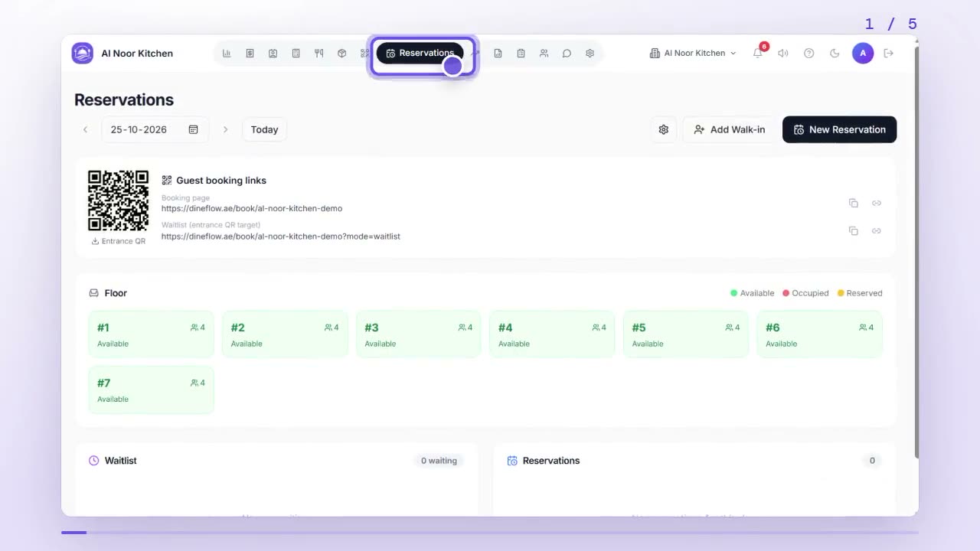This screenshot has height=551, width=980.
Task: Open the chat bubble nav icon
Action: coord(567,54)
